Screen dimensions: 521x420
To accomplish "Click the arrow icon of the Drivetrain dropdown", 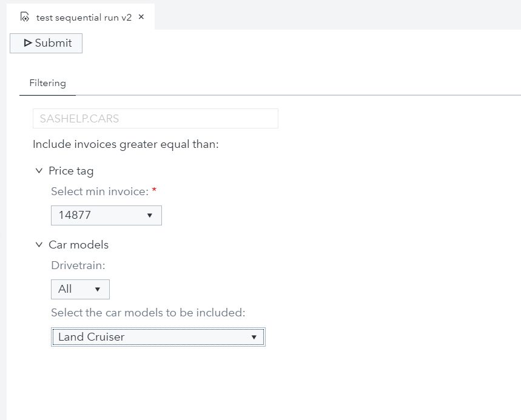I will [98, 290].
